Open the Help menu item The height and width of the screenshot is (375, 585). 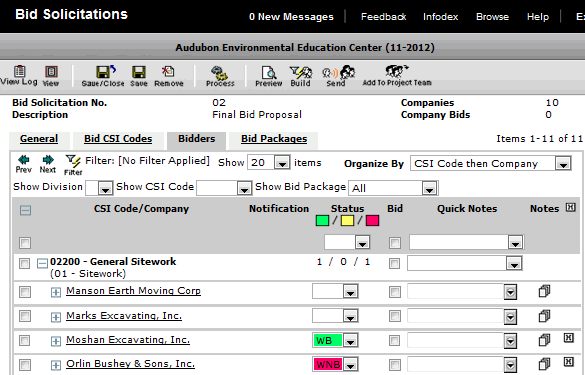[x=538, y=17]
